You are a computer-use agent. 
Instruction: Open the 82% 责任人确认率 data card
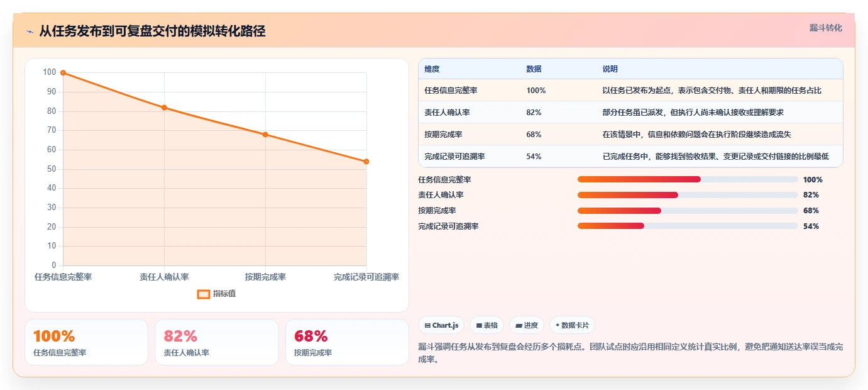point(216,342)
